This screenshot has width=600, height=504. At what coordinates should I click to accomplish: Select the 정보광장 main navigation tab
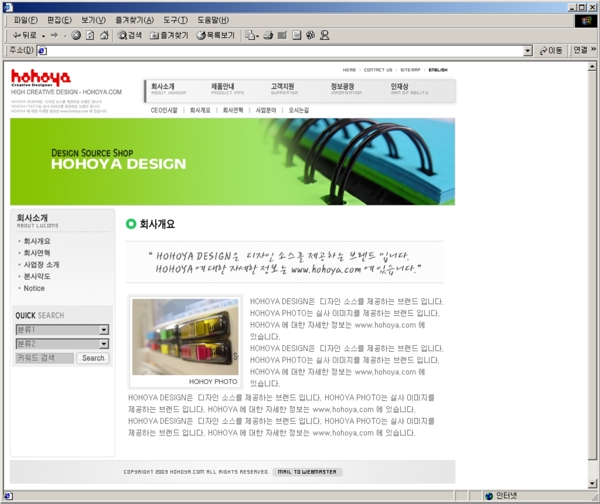(x=346, y=89)
